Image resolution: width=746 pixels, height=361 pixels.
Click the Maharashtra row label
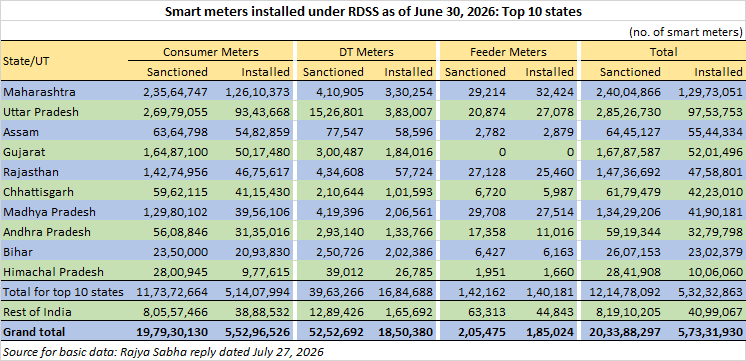(x=39, y=92)
